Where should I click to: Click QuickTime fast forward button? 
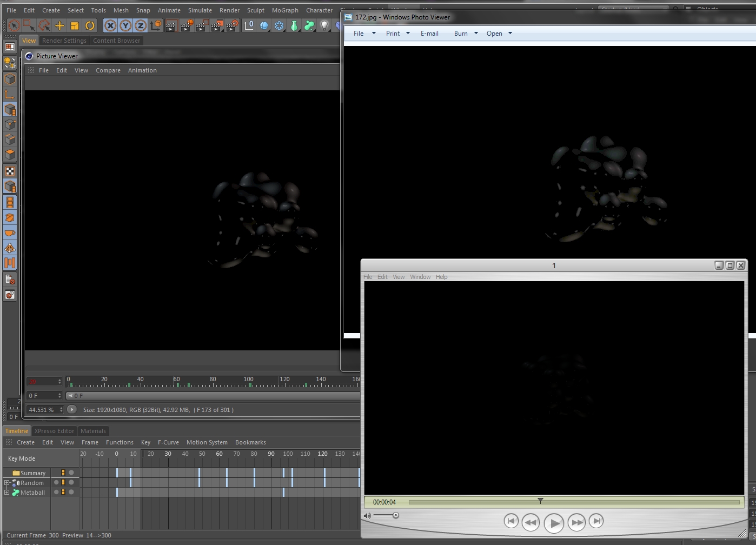click(576, 522)
